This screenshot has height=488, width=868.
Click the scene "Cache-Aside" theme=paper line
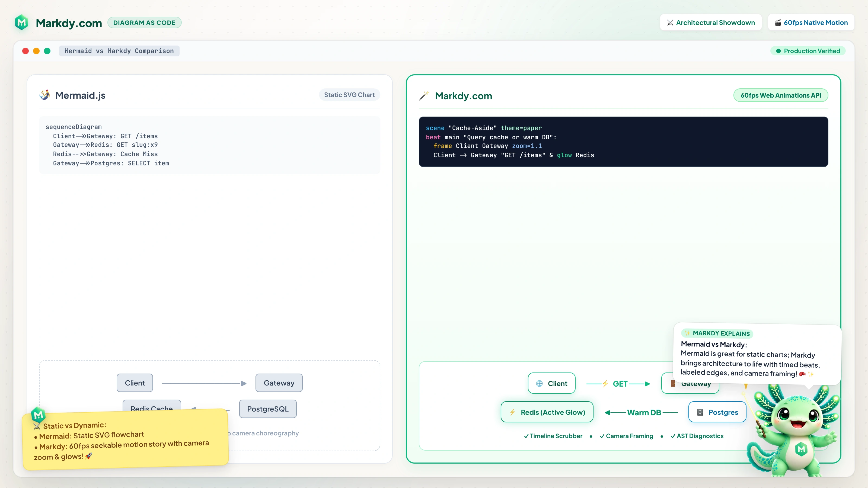(484, 128)
